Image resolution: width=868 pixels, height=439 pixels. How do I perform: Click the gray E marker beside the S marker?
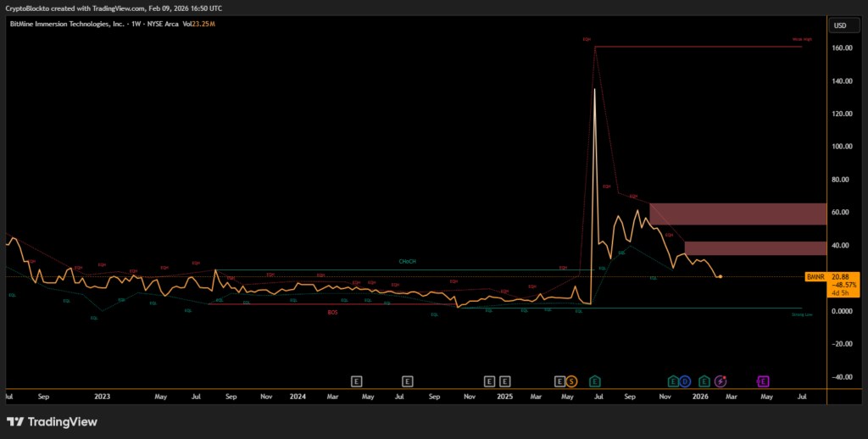pyautogui.click(x=559, y=381)
